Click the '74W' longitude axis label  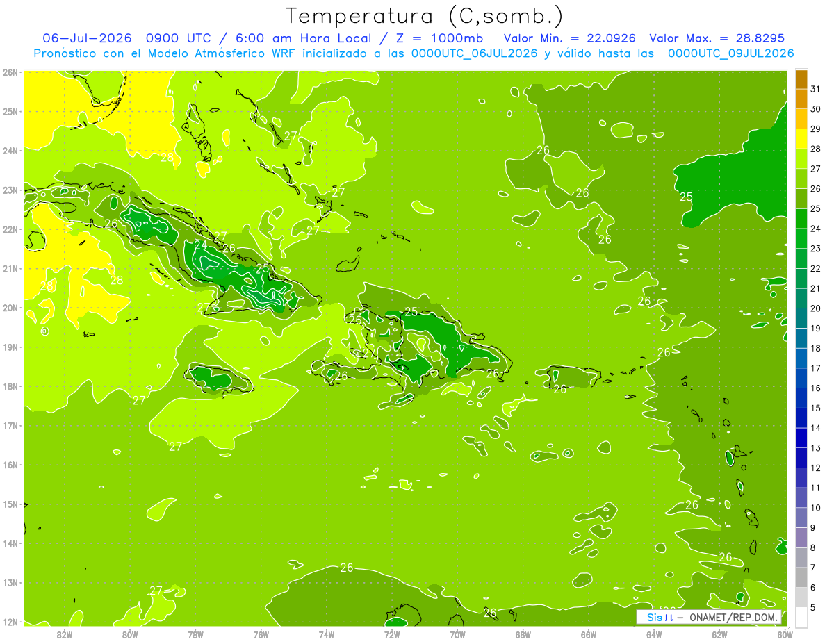pyautogui.click(x=327, y=634)
